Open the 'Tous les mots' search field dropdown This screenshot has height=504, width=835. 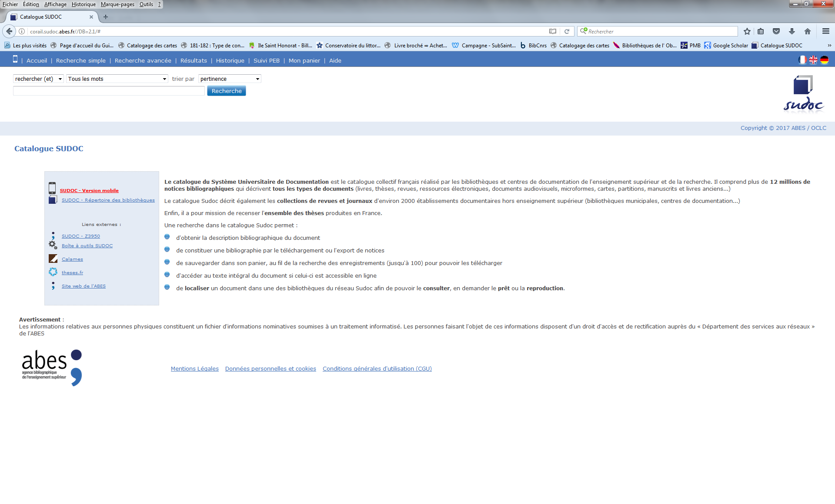pyautogui.click(x=117, y=79)
